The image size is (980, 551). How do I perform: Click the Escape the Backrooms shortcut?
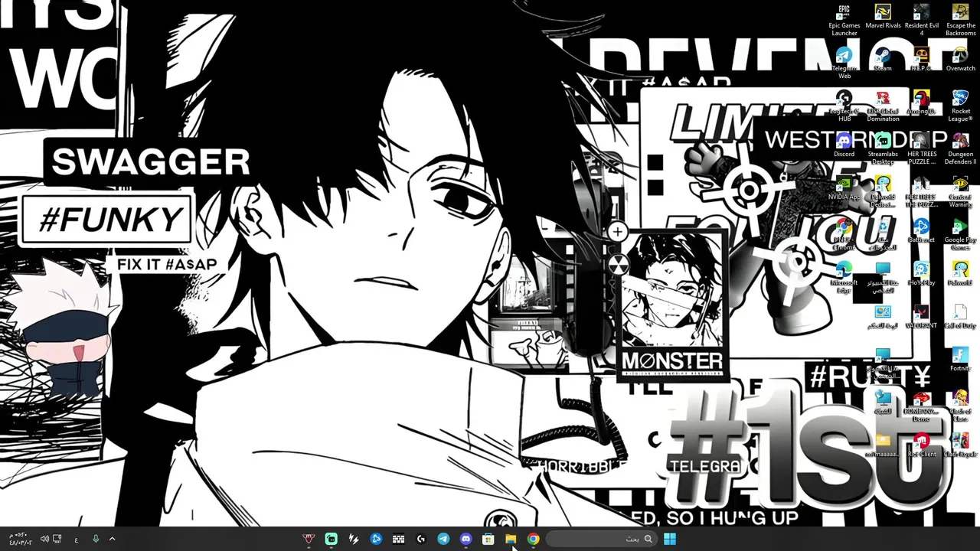tap(960, 21)
